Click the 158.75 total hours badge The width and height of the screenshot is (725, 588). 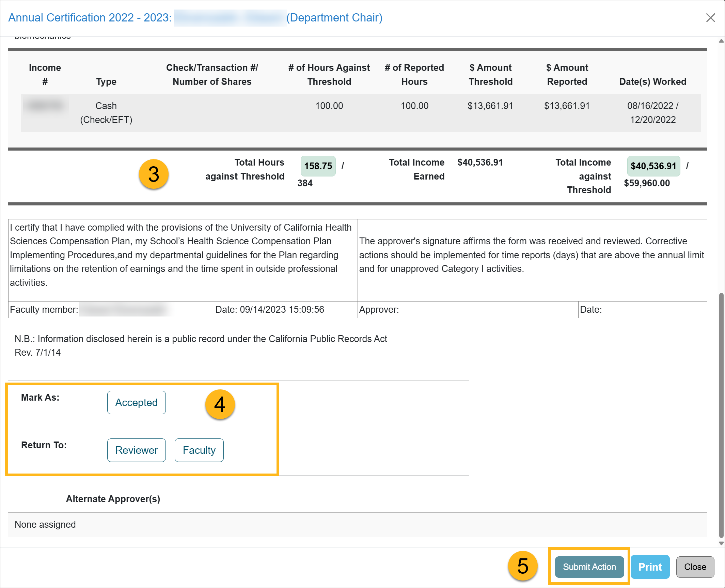click(318, 166)
